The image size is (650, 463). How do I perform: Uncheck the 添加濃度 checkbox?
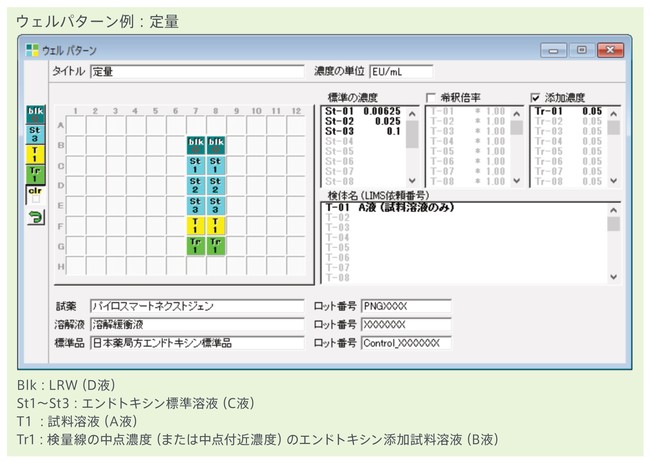click(x=535, y=98)
